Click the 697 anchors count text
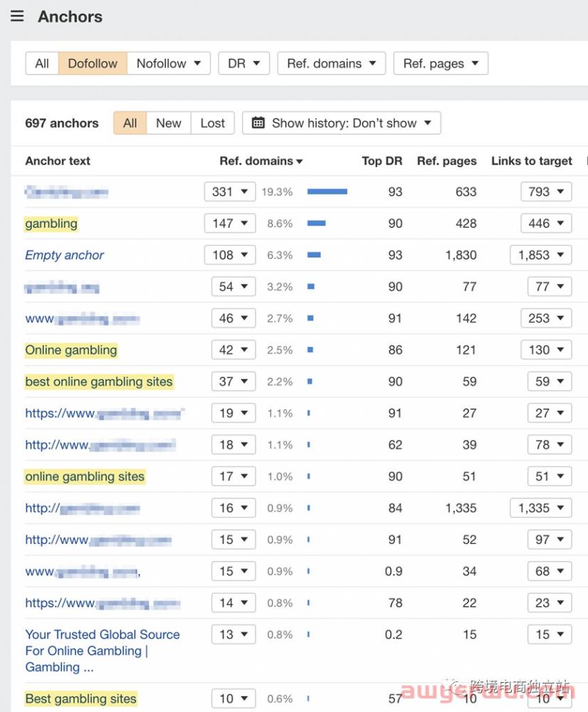588x712 pixels. (62, 123)
